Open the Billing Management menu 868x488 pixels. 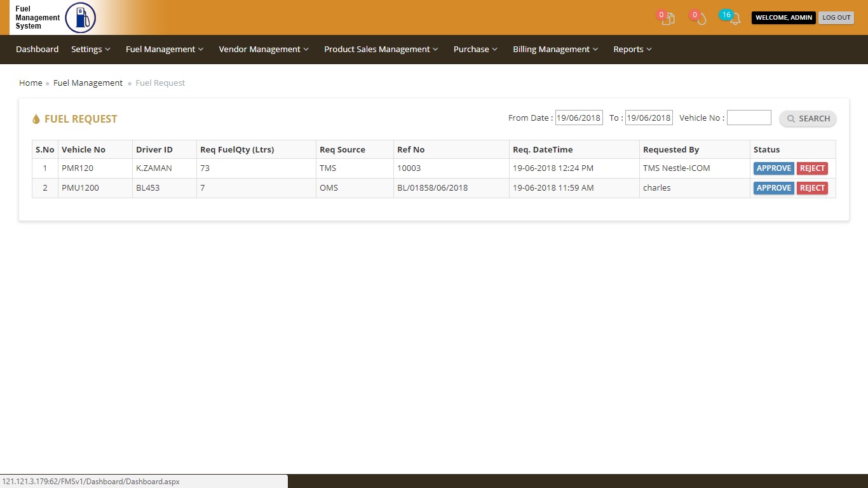tap(555, 50)
